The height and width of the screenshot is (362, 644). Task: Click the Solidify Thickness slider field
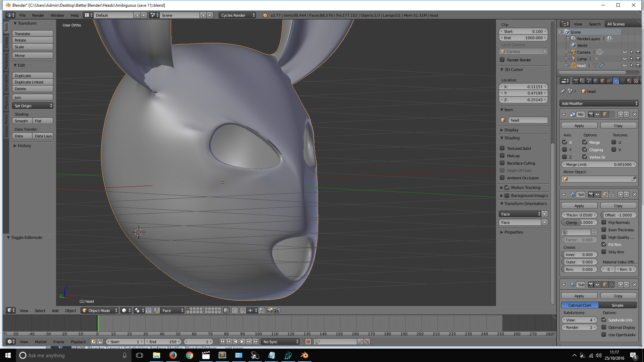(x=579, y=215)
